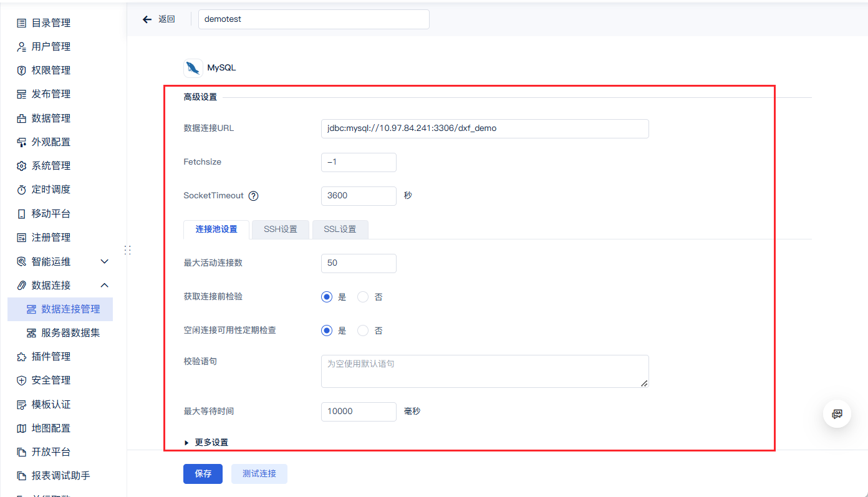Collapse the 数据连接 menu chevron
Screen dimensions: 868x497
[105, 286]
